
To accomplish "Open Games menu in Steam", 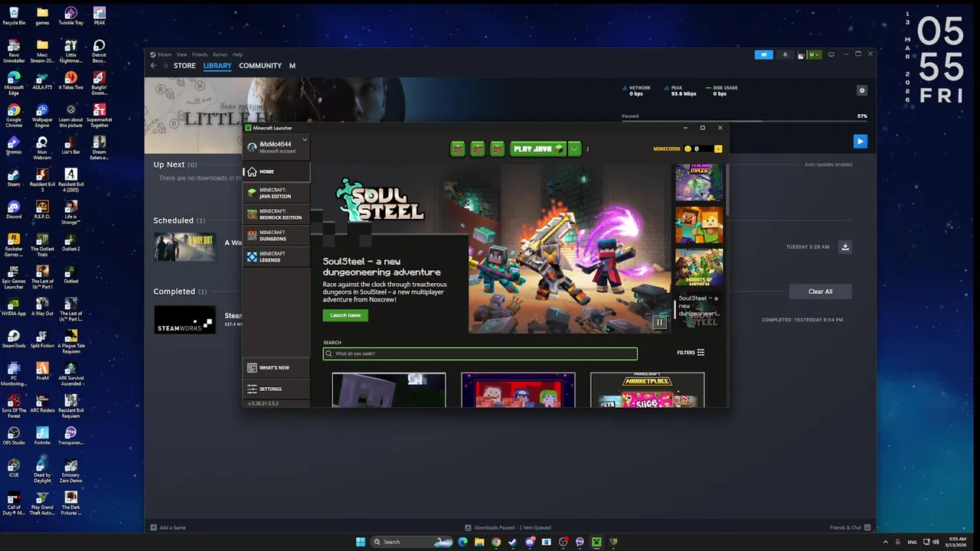I will click(220, 54).
